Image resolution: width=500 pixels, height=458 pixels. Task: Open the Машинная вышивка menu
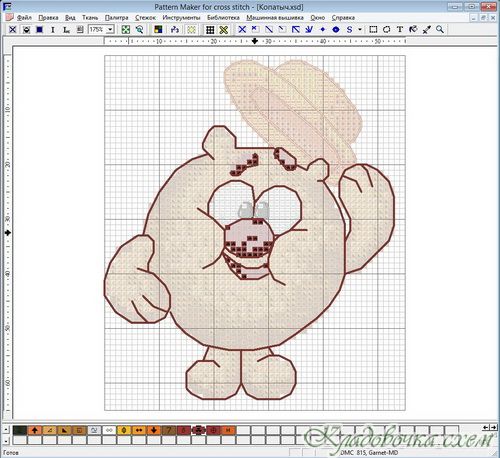click(275, 18)
